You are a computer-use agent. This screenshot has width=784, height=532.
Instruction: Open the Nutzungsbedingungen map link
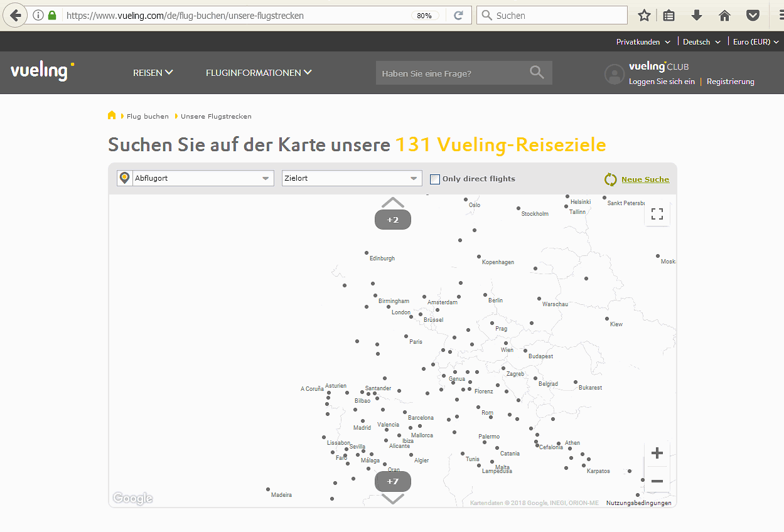(x=639, y=503)
